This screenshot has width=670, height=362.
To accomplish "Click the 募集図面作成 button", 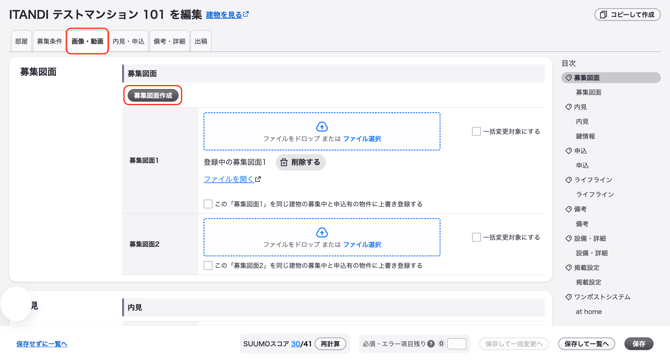I will pos(153,95).
